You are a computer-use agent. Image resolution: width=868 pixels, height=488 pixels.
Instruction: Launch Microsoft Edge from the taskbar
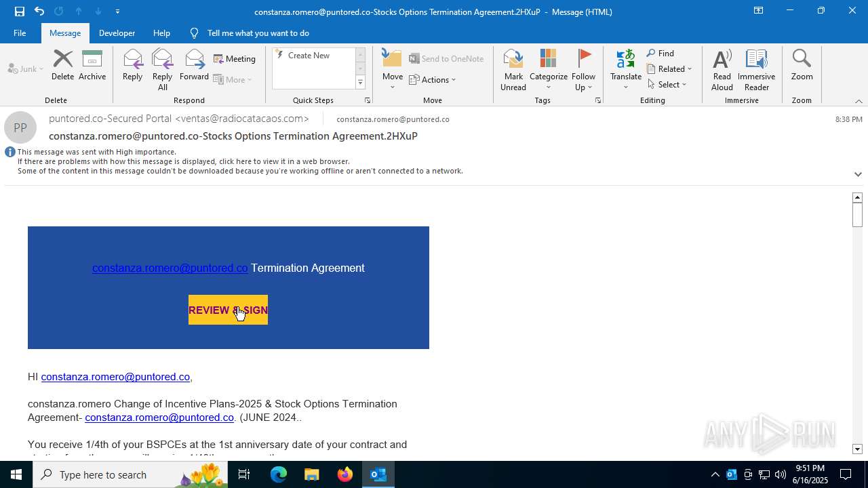tap(279, 474)
